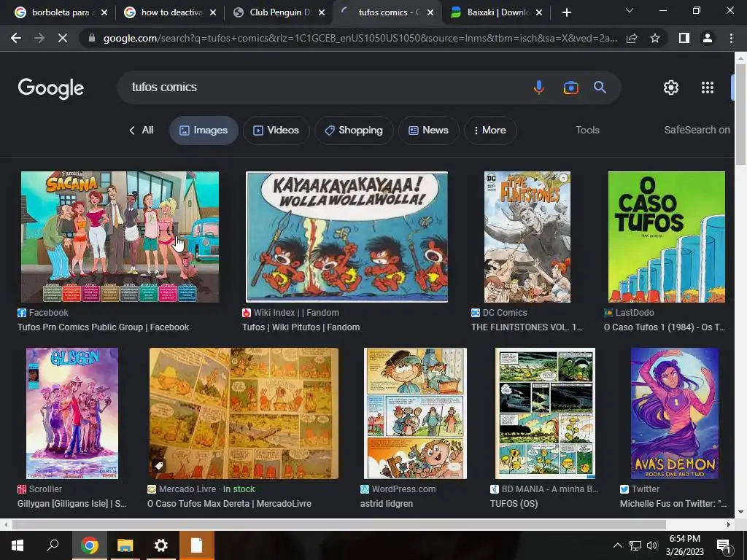The height and width of the screenshot is (560, 747).
Task: Select the Videos filter chip
Action: coord(276,130)
